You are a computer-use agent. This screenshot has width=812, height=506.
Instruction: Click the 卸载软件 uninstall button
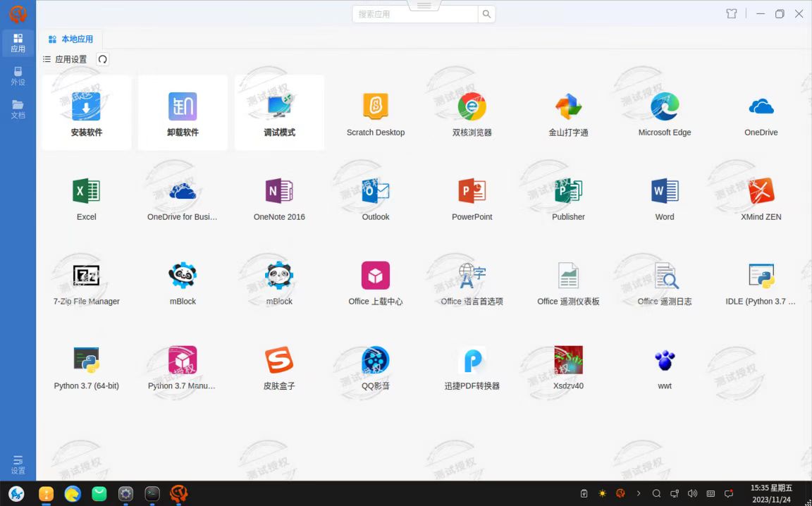click(x=183, y=113)
